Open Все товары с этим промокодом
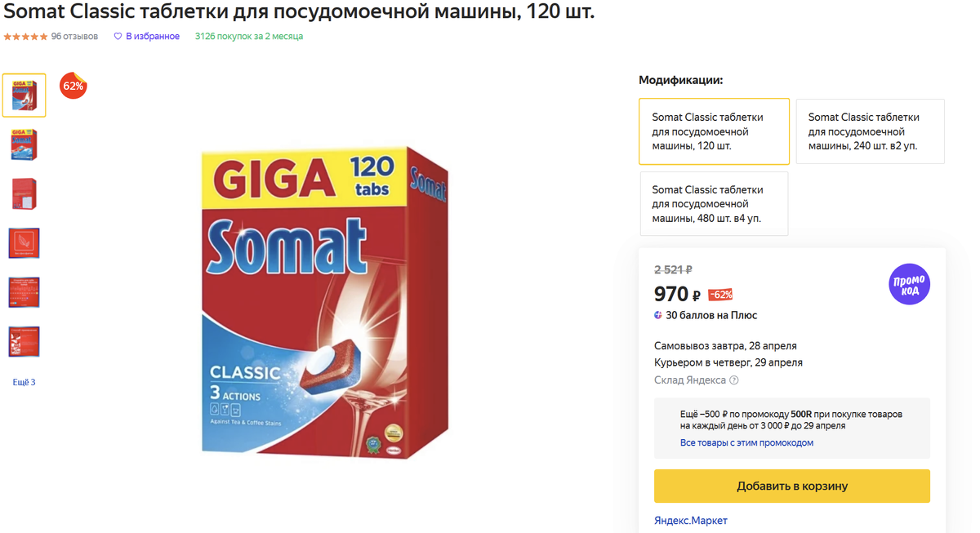This screenshot has height=533, width=980. click(x=746, y=442)
